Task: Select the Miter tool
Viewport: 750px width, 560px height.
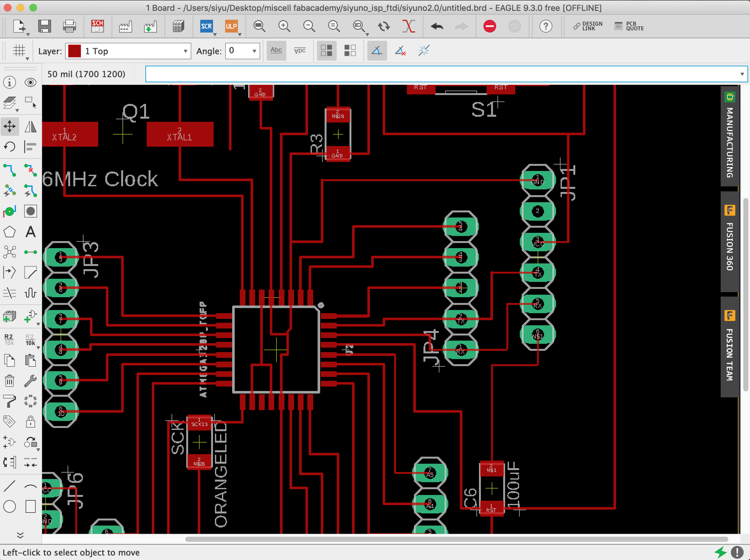Action: pyautogui.click(x=31, y=272)
